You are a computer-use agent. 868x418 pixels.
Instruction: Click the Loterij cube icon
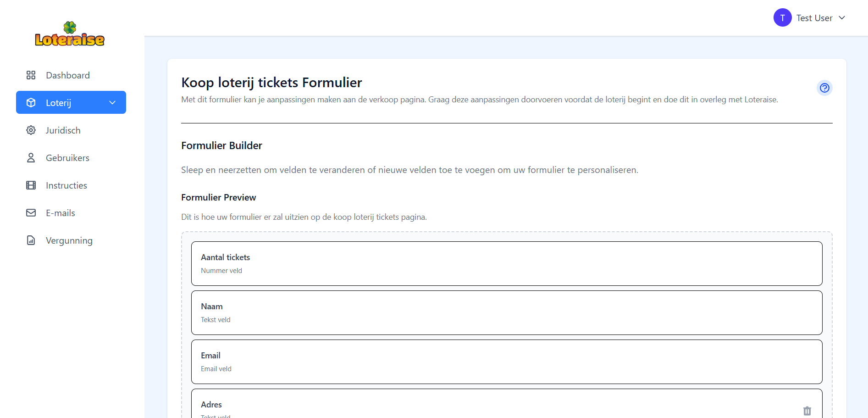(31, 103)
